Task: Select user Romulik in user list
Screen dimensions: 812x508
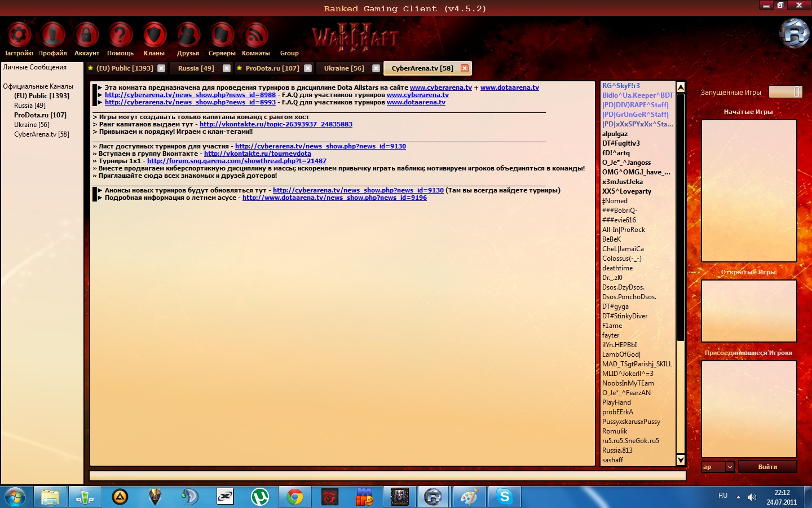Action: pyautogui.click(x=615, y=431)
